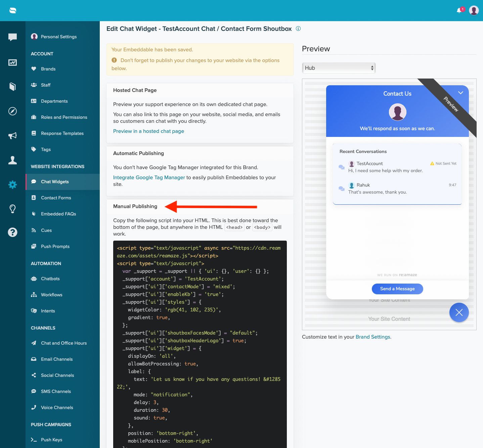Open the knowledge base book icon in left rail
Viewport: 483px width, 448px height.
tap(12, 87)
